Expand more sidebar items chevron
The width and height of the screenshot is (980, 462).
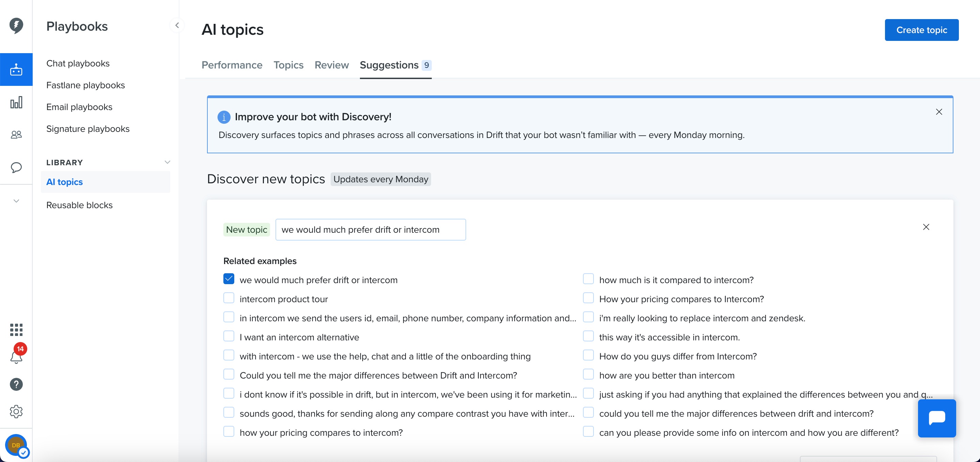(x=16, y=201)
